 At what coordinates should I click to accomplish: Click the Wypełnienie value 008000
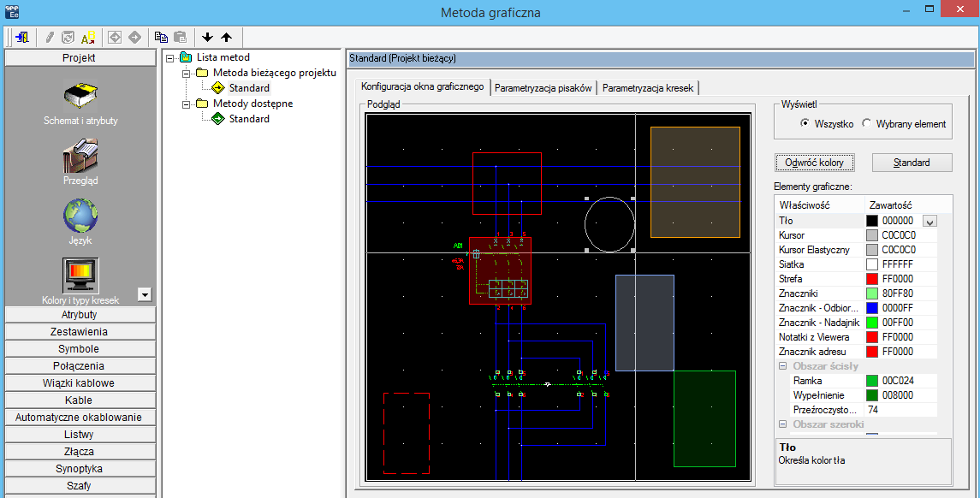tap(898, 395)
